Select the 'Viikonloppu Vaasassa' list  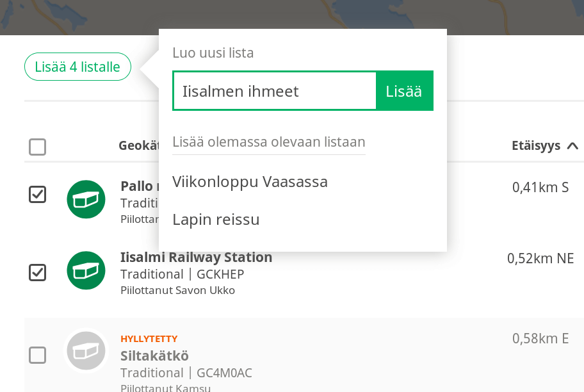point(250,182)
